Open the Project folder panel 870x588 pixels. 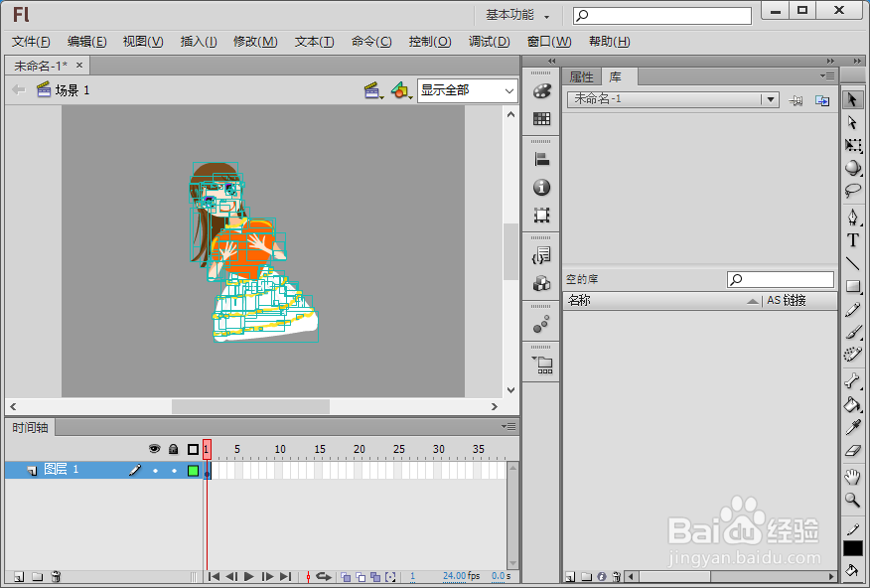click(x=542, y=365)
